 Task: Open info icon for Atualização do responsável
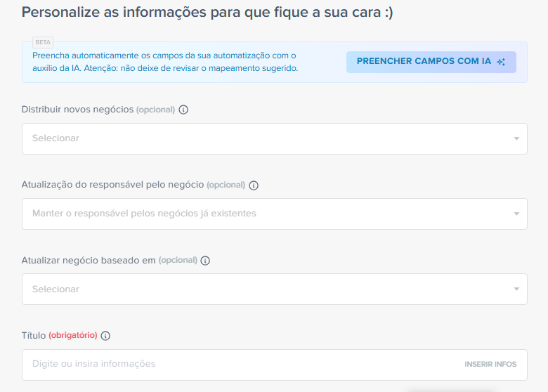[254, 185]
